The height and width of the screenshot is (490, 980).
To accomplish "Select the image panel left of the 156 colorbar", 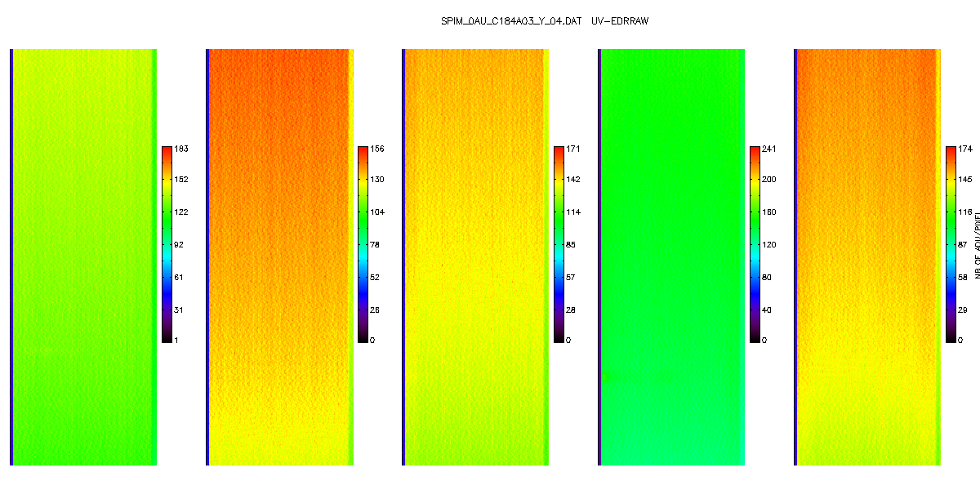I will (x=279, y=257).
